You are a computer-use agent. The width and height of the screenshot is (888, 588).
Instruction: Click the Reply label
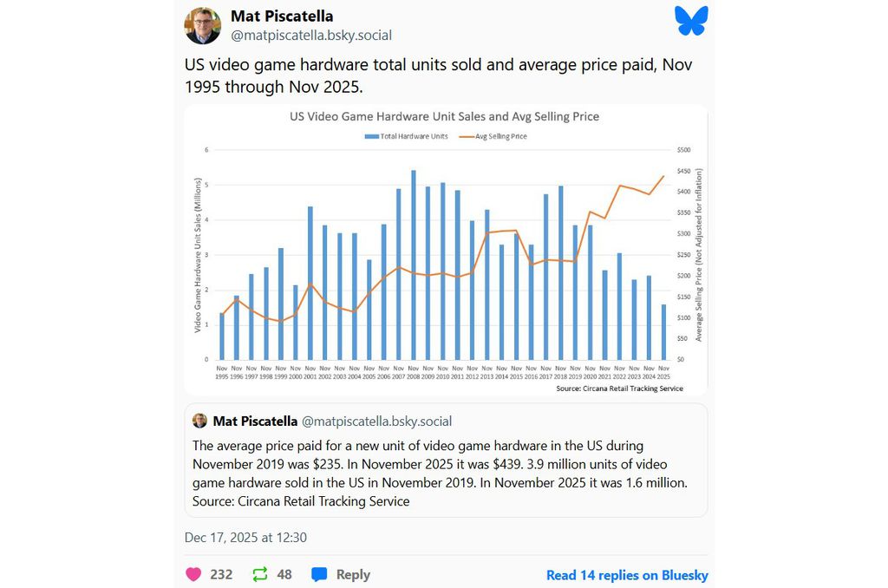coord(353,574)
